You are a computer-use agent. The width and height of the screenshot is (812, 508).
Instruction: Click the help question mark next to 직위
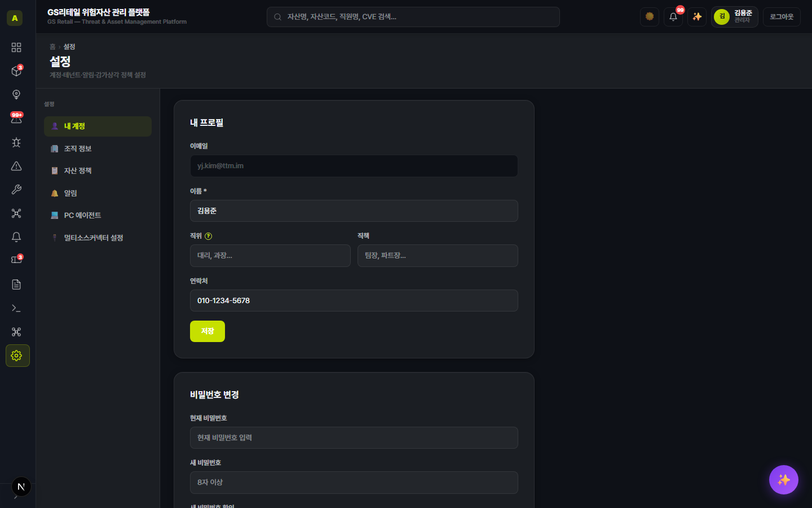click(x=208, y=236)
